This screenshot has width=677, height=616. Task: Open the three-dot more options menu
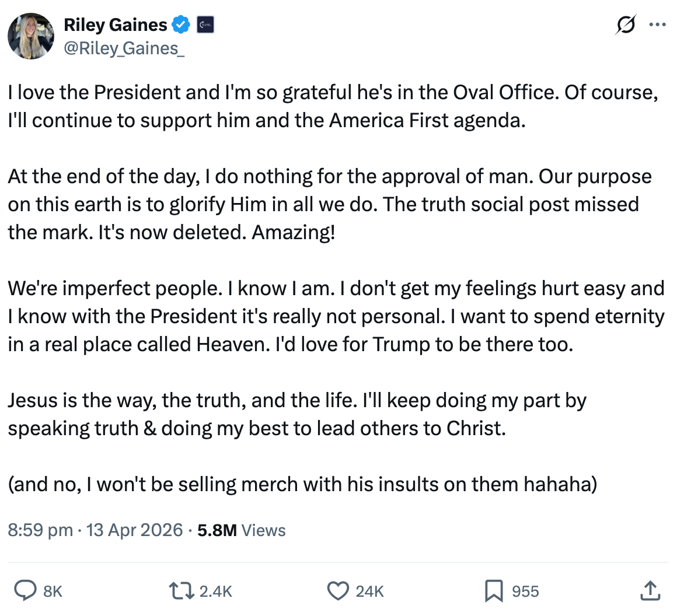657,25
